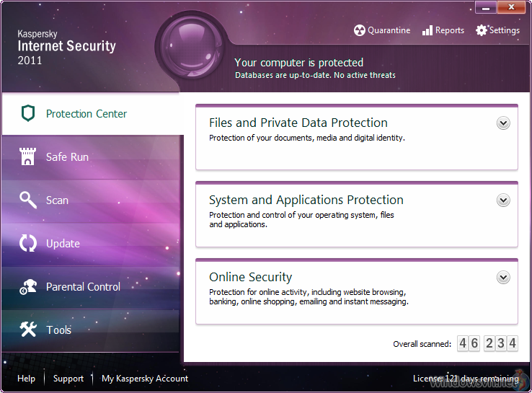Expand the Online Security section
532x393 pixels.
[503, 278]
